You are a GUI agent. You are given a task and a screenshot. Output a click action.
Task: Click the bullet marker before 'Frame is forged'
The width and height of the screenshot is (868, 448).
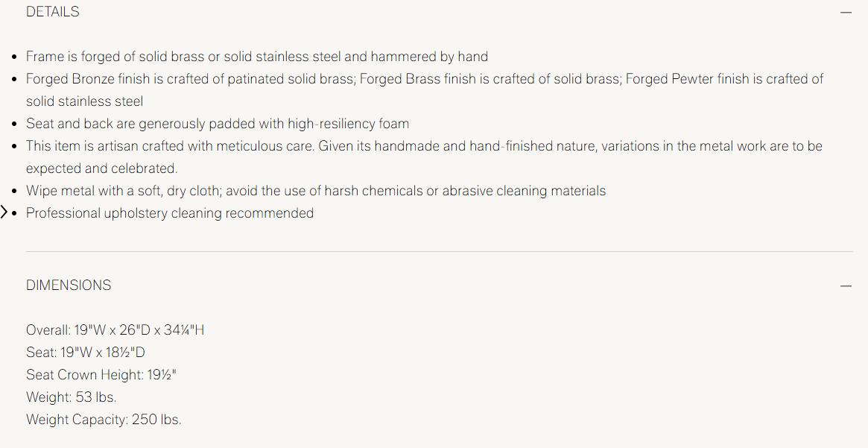pyautogui.click(x=15, y=57)
